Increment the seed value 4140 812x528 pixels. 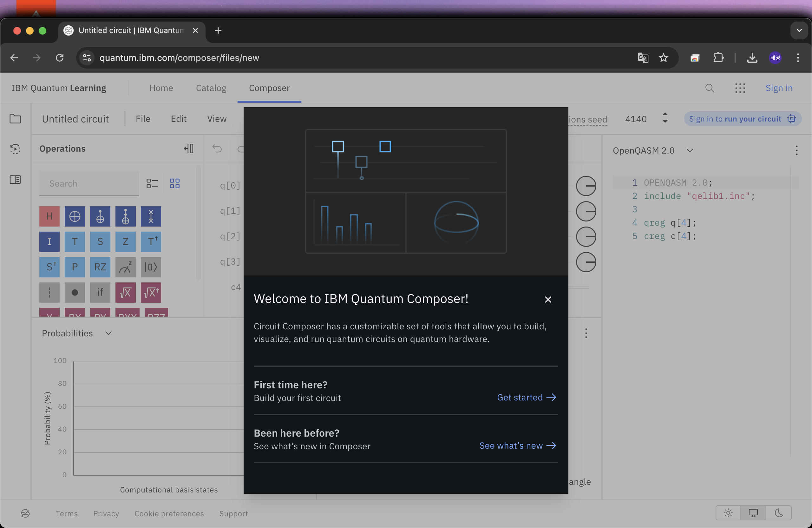coord(665,114)
